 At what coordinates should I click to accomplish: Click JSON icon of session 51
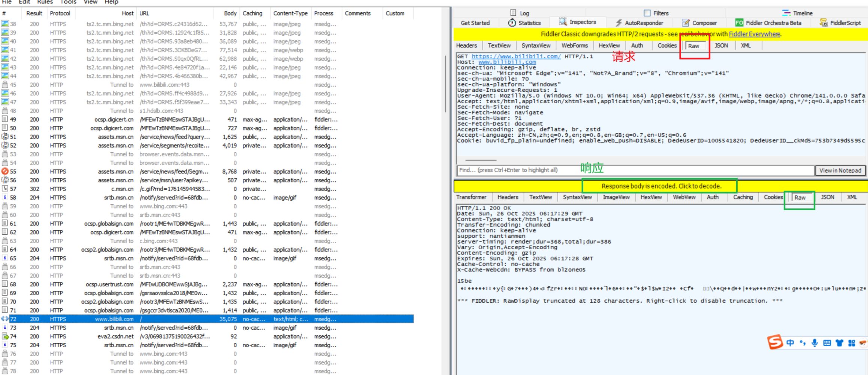coord(5,137)
